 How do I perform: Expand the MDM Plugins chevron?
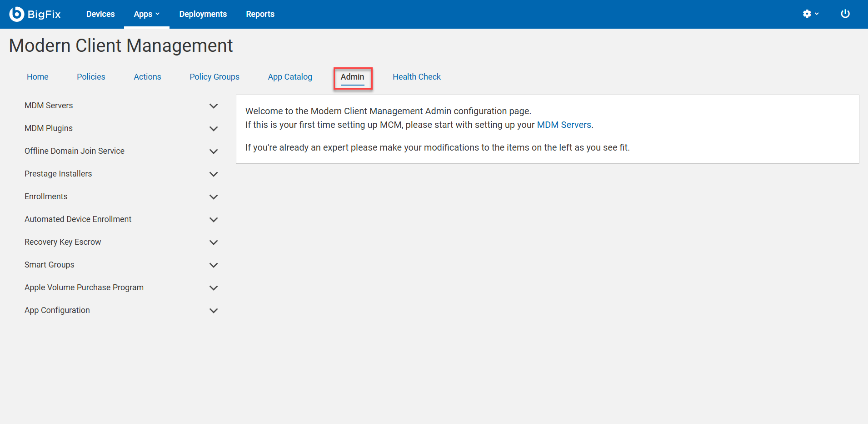214,129
